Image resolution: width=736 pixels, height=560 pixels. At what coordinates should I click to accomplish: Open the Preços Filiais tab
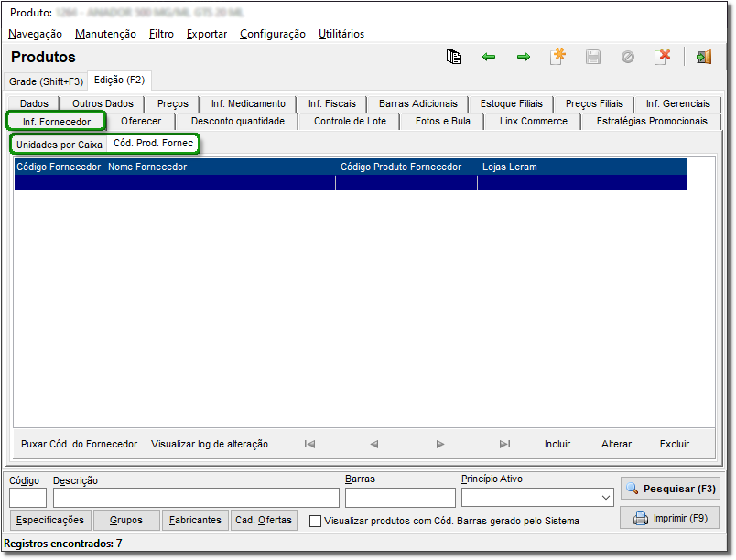coord(594,103)
